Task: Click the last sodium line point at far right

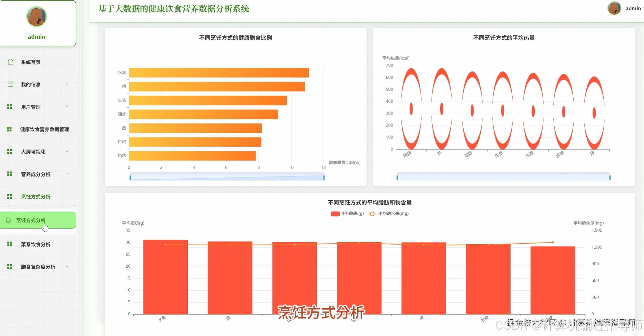Action: 553,242
